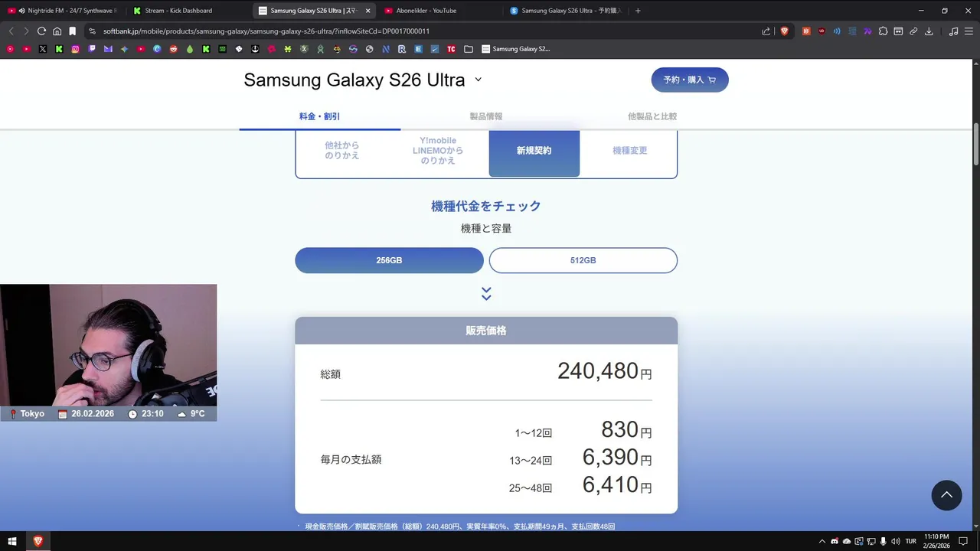Screen dimensions: 980x551
Task: Select the 他製品と比較 tab
Action: click(x=652, y=116)
